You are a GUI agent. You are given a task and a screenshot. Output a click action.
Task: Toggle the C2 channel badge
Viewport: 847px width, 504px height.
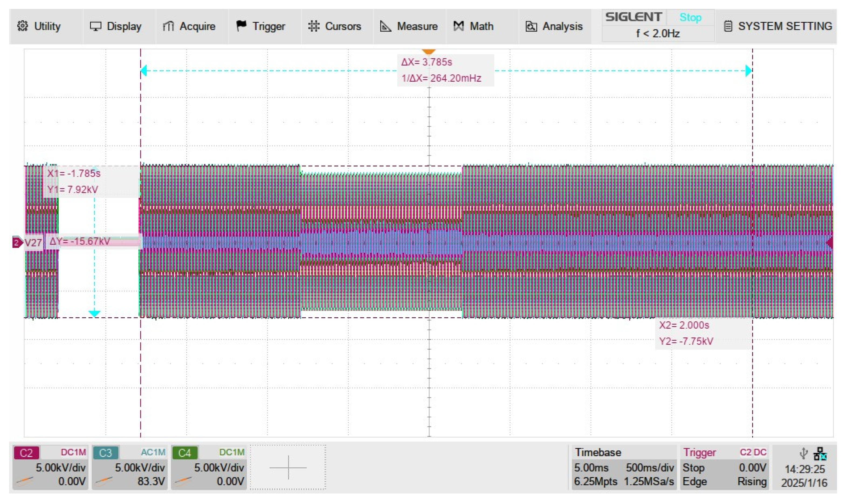[x=26, y=453]
